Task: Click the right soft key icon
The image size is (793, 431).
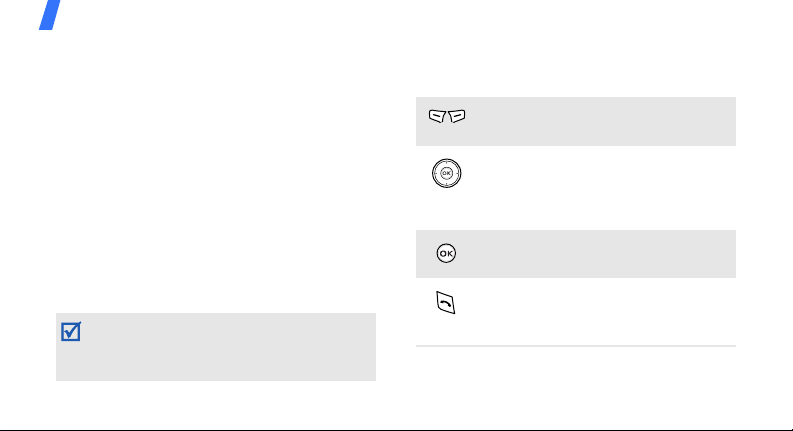Action: coord(457,116)
